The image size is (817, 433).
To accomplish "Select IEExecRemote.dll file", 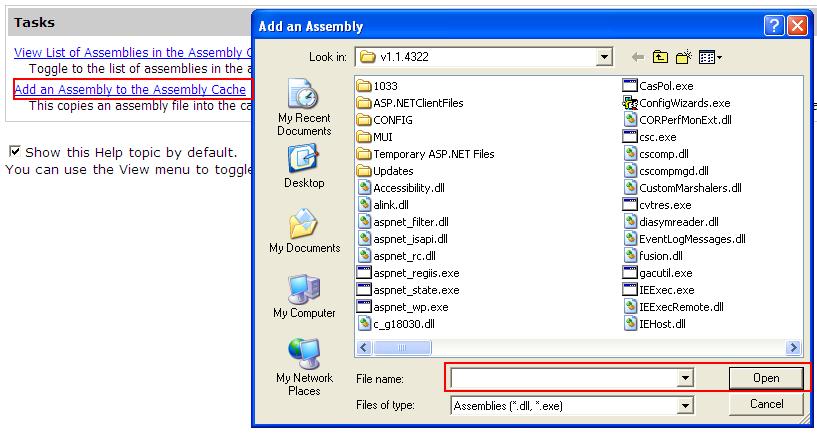I will pyautogui.click(x=674, y=307).
